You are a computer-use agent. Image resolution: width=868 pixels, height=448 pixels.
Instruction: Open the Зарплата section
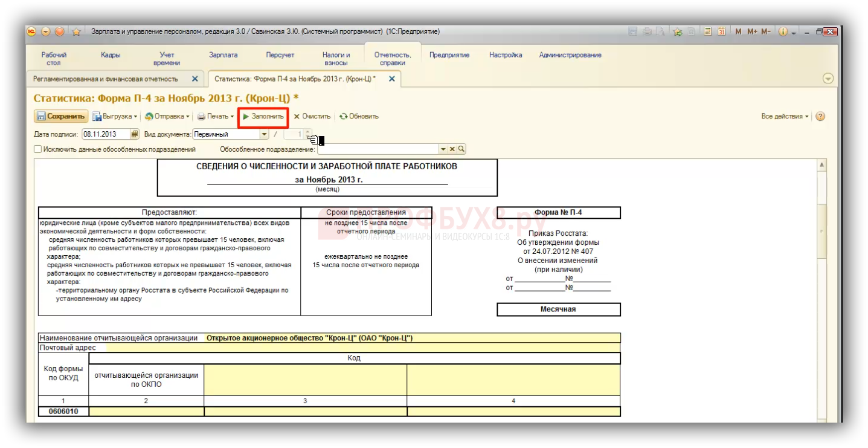point(223,55)
